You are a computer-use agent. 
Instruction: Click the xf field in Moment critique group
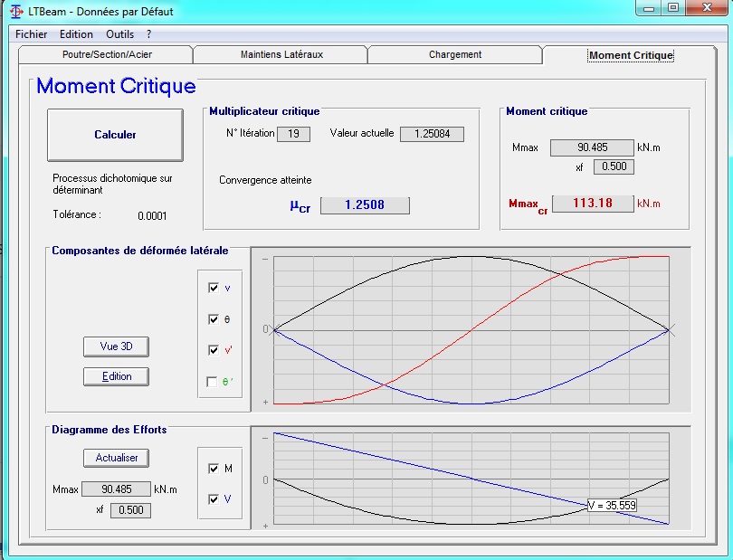click(x=614, y=166)
